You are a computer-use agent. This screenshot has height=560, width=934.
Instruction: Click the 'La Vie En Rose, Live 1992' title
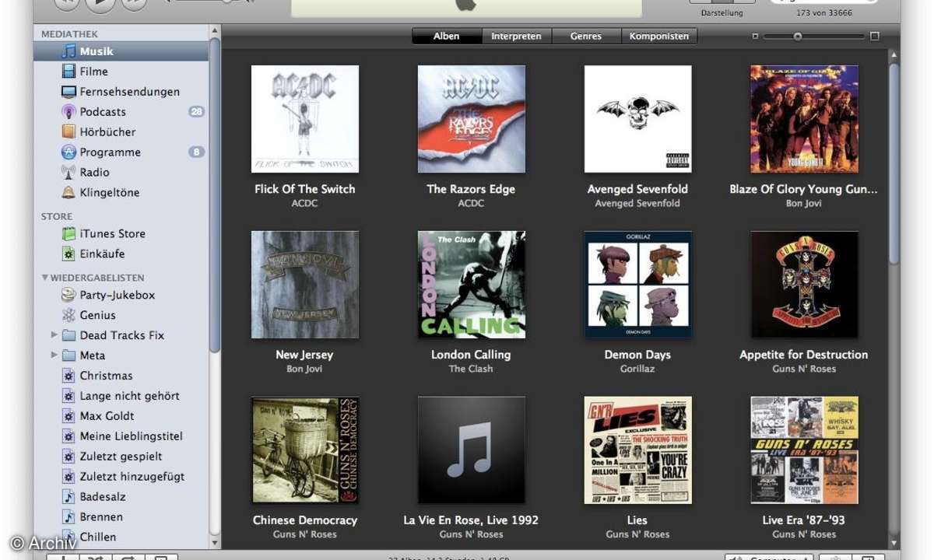pos(471,520)
